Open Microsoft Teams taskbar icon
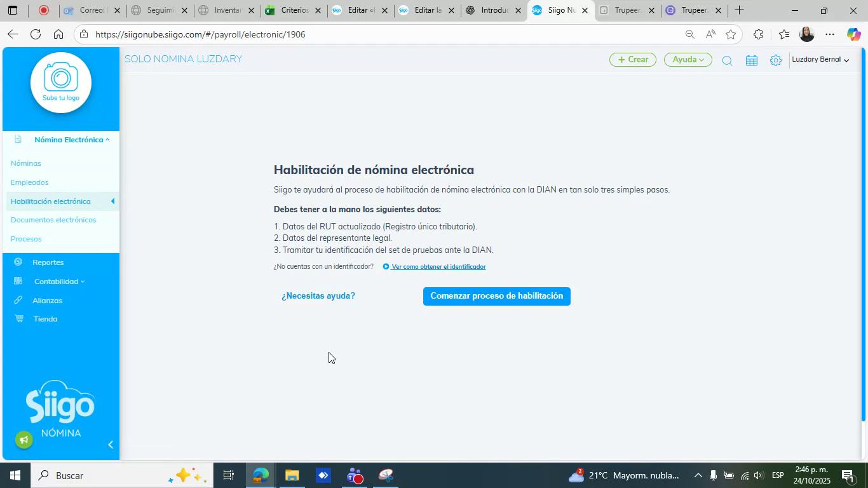Viewport: 868px width, 488px height. tap(355, 475)
